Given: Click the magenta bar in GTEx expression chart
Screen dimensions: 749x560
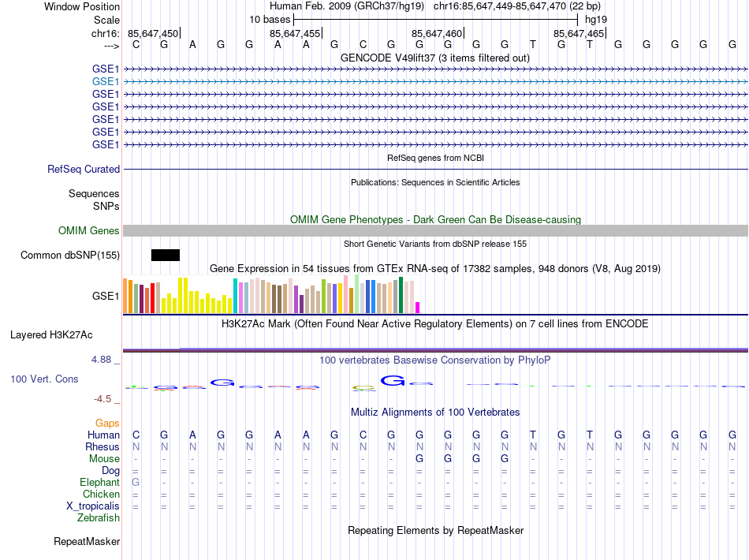Looking at the screenshot, I should coord(418,308).
